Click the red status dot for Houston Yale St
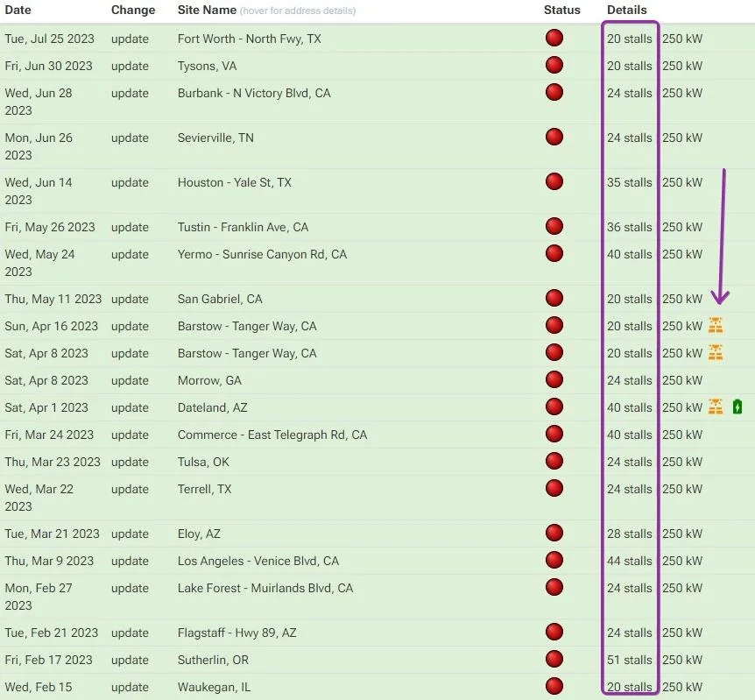 (554, 181)
